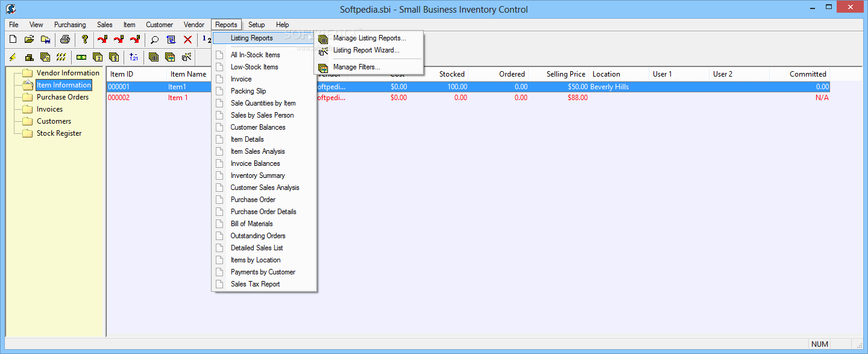The width and height of the screenshot is (868, 354).
Task: Select Stock Register in the tree
Action: [58, 133]
